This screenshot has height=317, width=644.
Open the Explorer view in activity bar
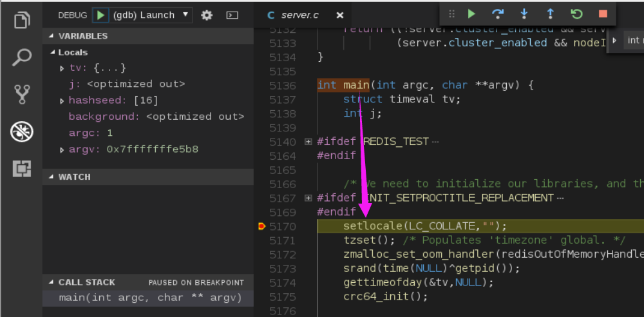[22, 21]
